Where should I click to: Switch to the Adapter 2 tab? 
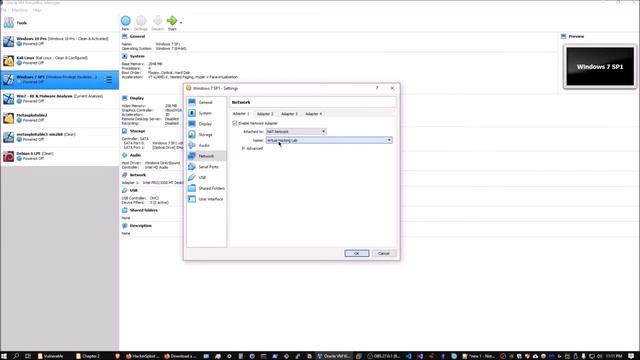[x=265, y=114]
